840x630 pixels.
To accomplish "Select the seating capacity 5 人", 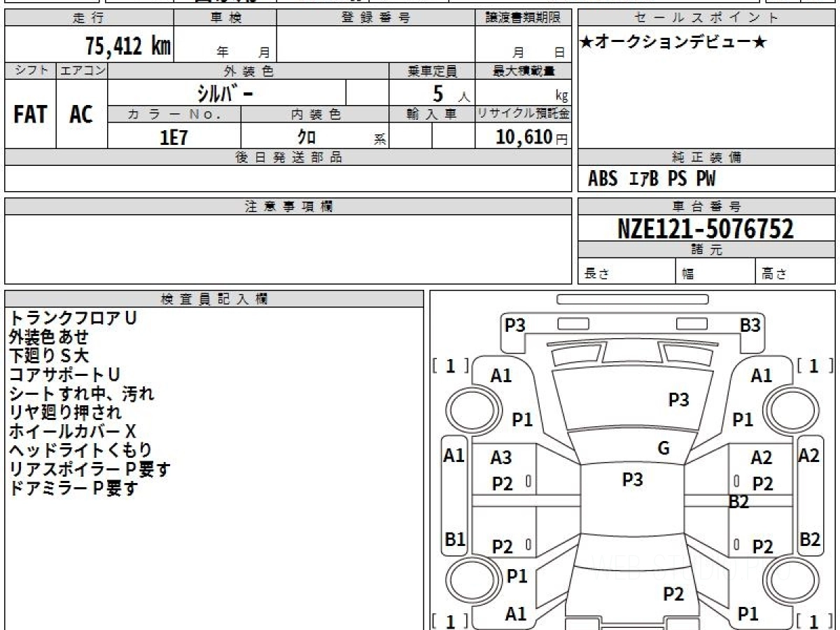I will point(451,93).
